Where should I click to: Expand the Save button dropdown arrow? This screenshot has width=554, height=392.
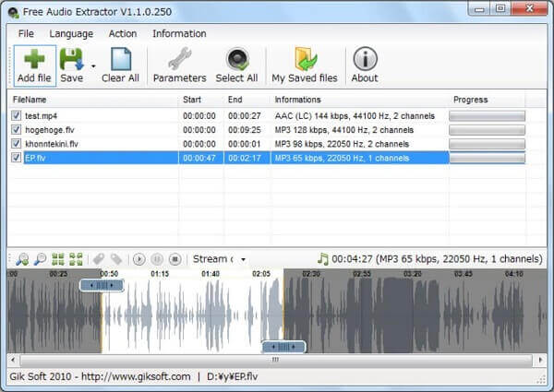(x=93, y=66)
